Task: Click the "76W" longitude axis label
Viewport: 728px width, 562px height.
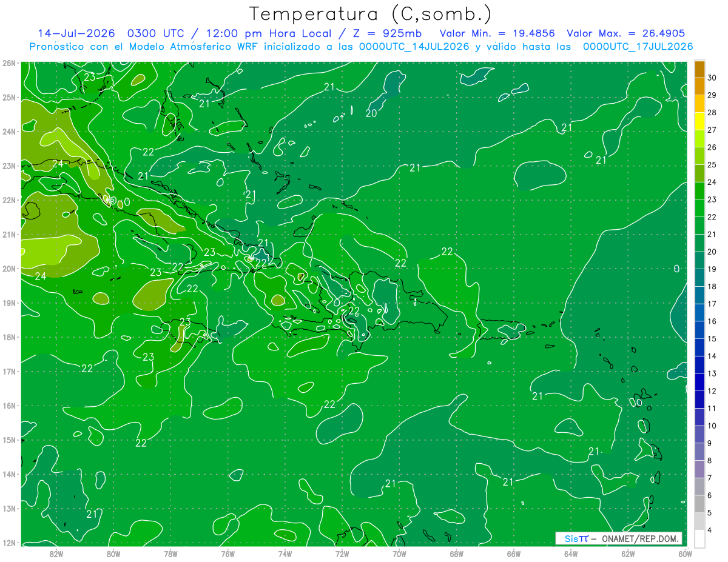Action: tap(227, 553)
